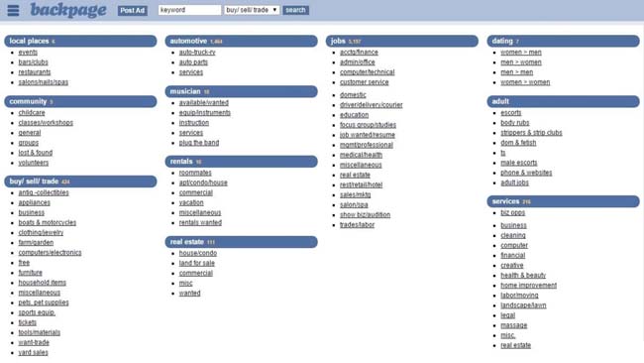
Task: Open the services section header
Action: point(563,201)
